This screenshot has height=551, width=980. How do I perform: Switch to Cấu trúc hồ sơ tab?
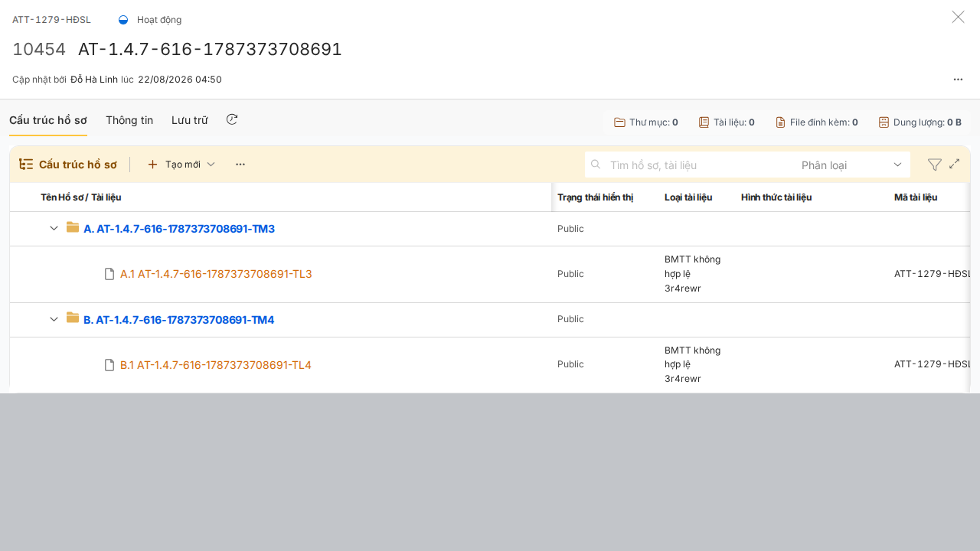[48, 120]
